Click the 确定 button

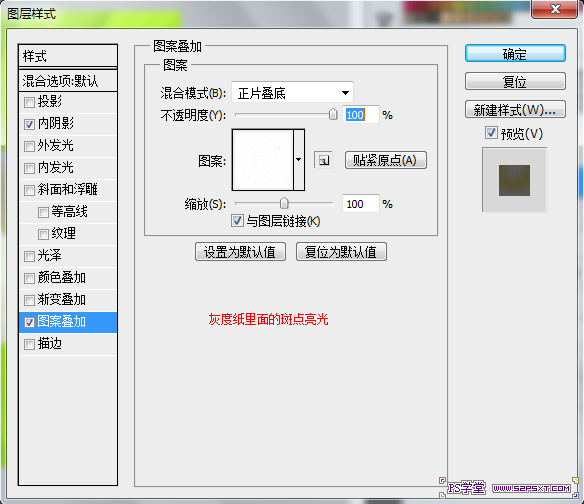click(515, 54)
